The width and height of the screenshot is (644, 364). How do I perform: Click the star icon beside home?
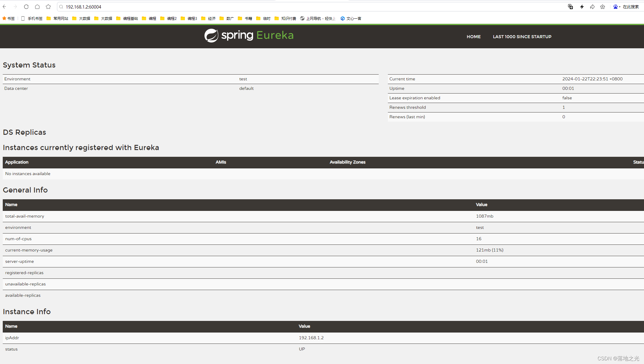click(x=48, y=6)
